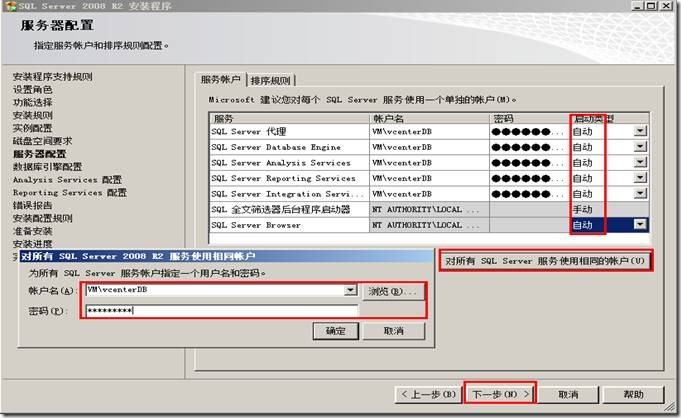Expand startup type dropdown for SQL Server Database Engine
This screenshot has width=681, height=418.
(x=639, y=147)
